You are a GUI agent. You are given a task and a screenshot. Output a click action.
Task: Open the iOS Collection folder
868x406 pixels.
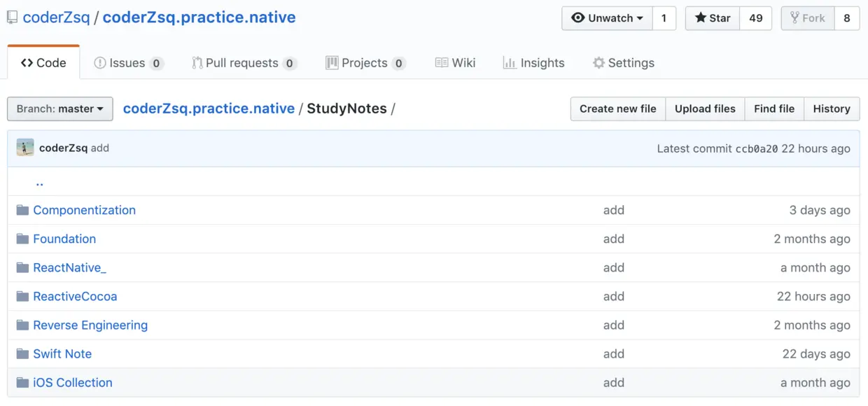click(x=73, y=382)
